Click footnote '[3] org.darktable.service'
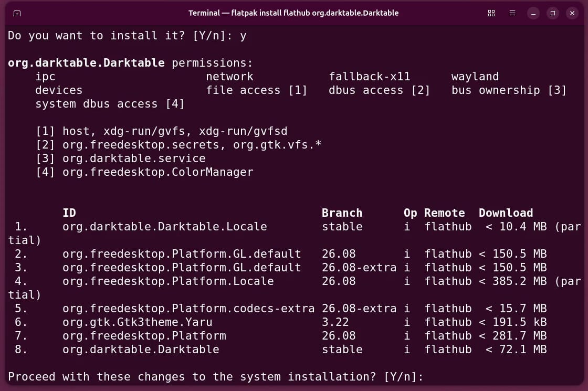Viewport: 588px width, 391px height. [120, 158]
